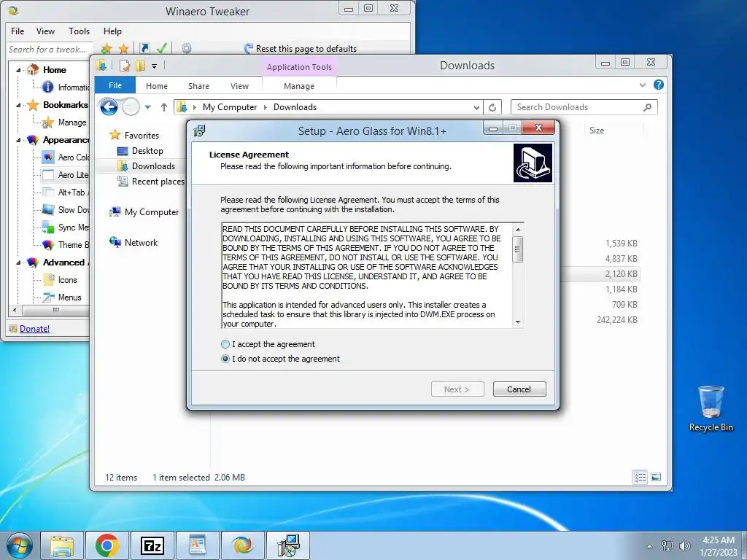Open Customize Quick Access Toolbar dropdown
This screenshot has width=747, height=560.
(155, 66)
